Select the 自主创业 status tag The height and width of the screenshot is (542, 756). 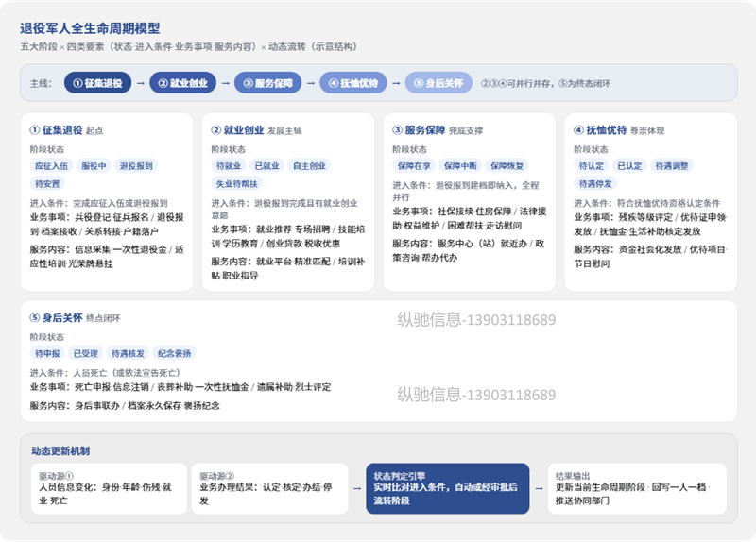pyautogui.click(x=309, y=166)
